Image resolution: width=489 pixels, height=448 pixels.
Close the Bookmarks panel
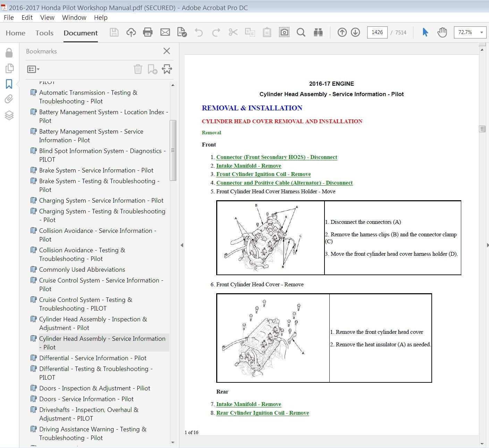pyautogui.click(x=167, y=51)
